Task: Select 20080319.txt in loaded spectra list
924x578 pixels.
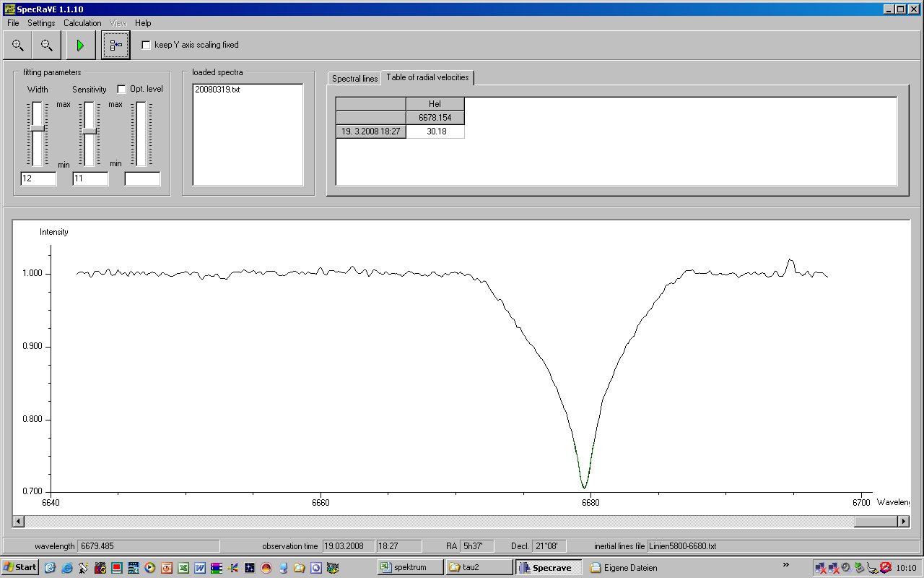Action: pyautogui.click(x=217, y=90)
